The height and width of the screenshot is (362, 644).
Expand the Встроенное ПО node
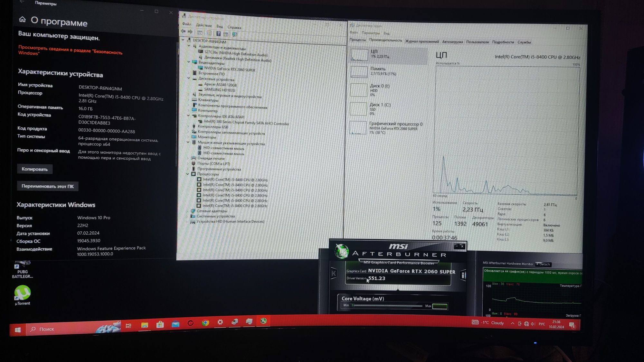(x=189, y=73)
